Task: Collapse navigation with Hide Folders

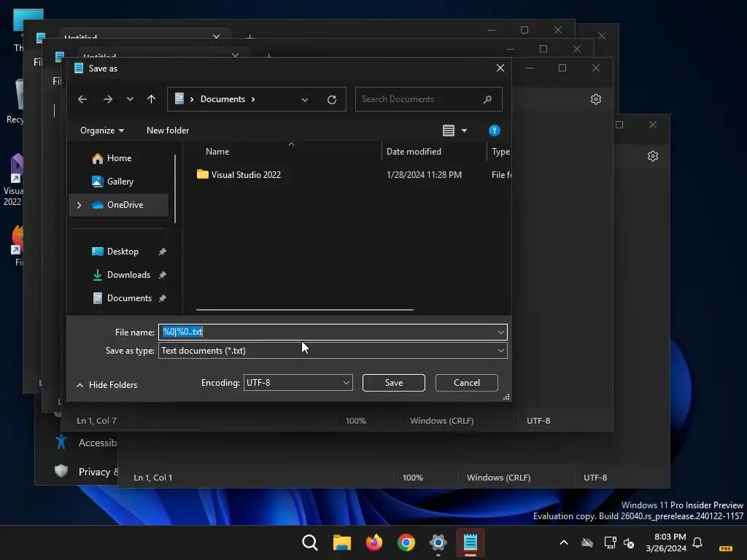Action: pyautogui.click(x=107, y=385)
